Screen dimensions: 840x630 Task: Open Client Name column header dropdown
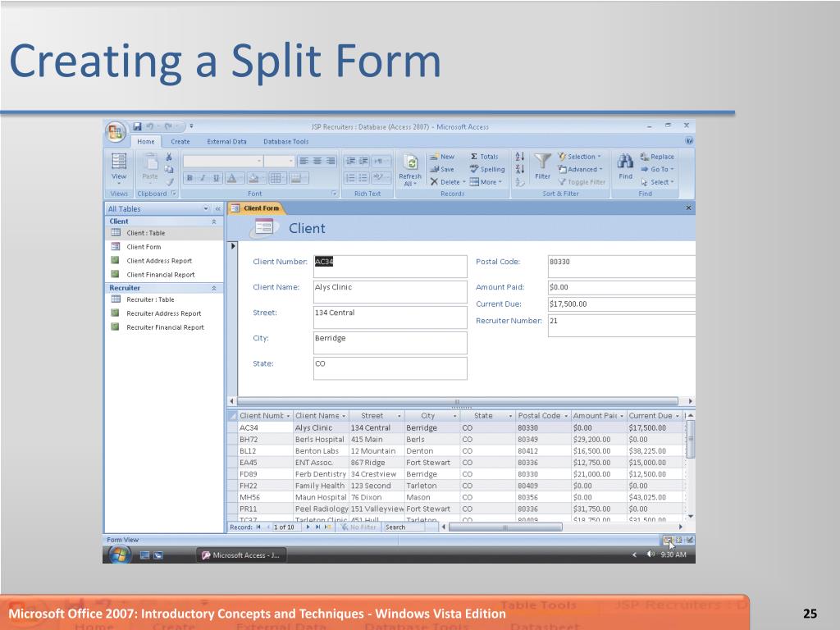pos(344,416)
